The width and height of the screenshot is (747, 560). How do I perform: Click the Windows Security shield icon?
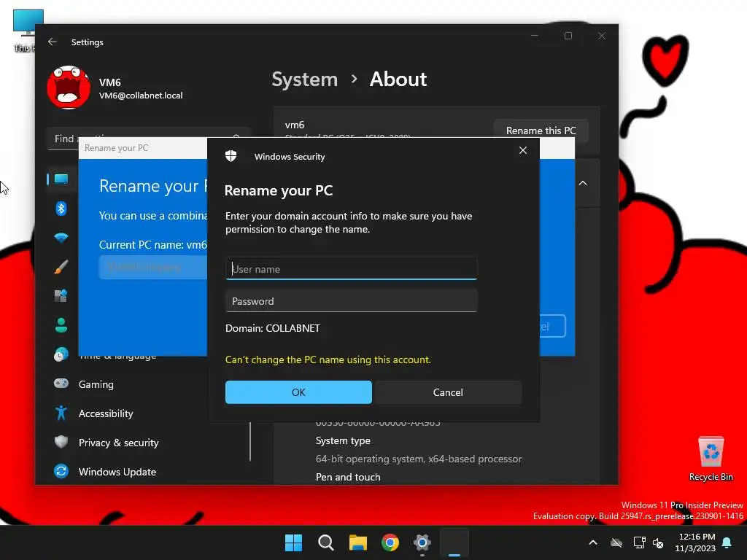pyautogui.click(x=231, y=156)
